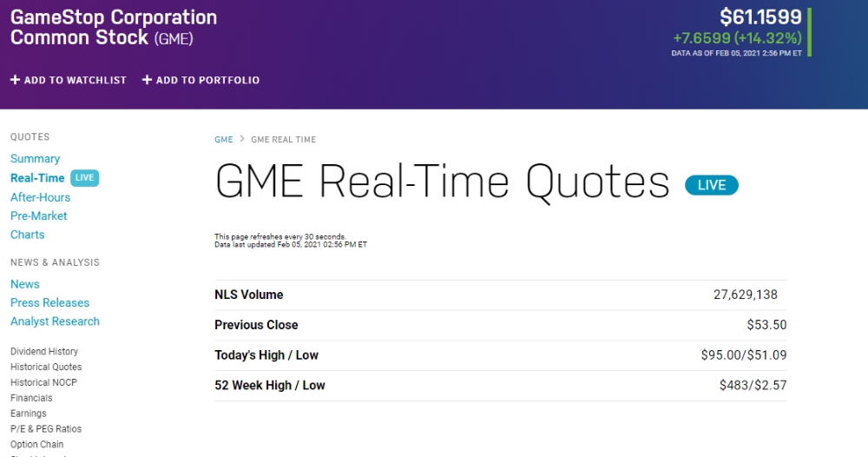Go to the Charts page

point(28,235)
